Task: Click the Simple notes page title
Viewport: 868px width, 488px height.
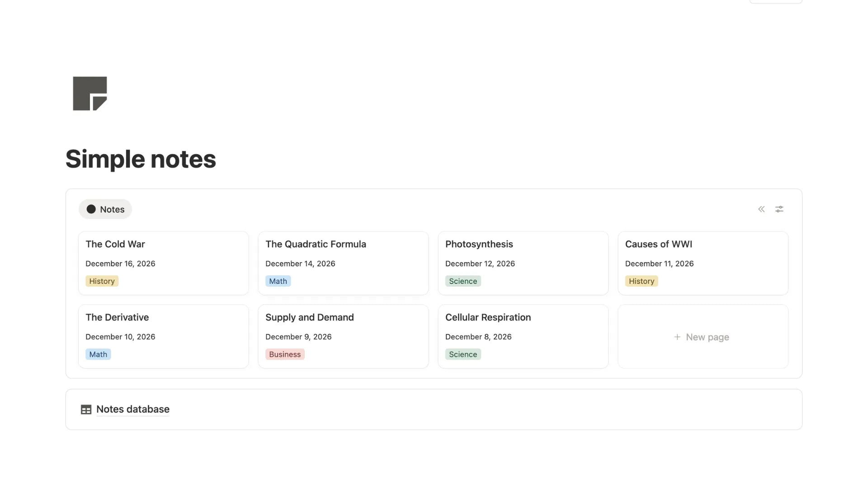Action: coord(141,159)
